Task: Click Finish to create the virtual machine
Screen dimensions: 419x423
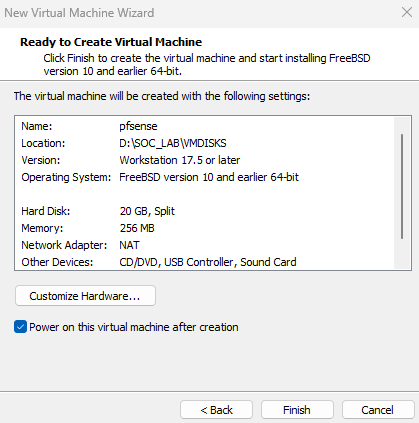Action: [297, 410]
